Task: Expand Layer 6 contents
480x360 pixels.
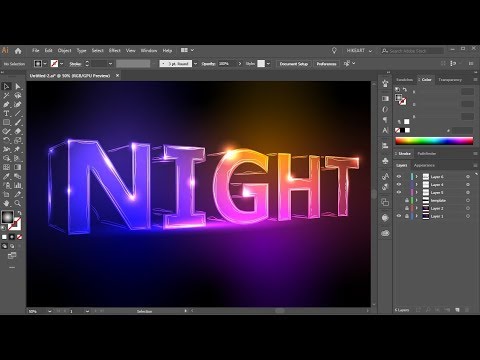Action: click(417, 176)
